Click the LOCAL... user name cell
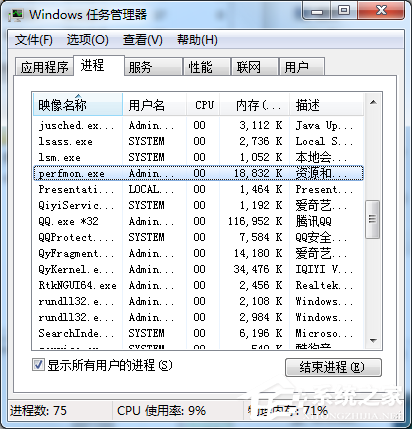 pos(151,189)
